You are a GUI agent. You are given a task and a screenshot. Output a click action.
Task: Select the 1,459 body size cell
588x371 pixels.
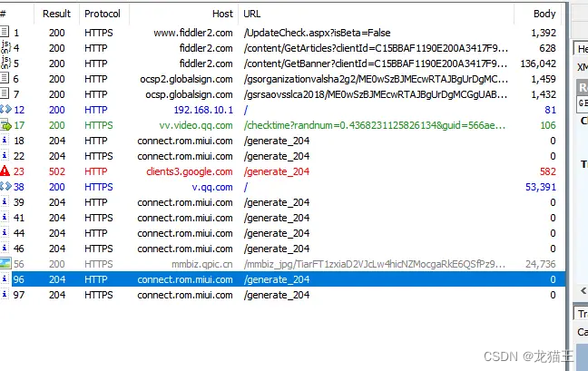pyautogui.click(x=544, y=79)
